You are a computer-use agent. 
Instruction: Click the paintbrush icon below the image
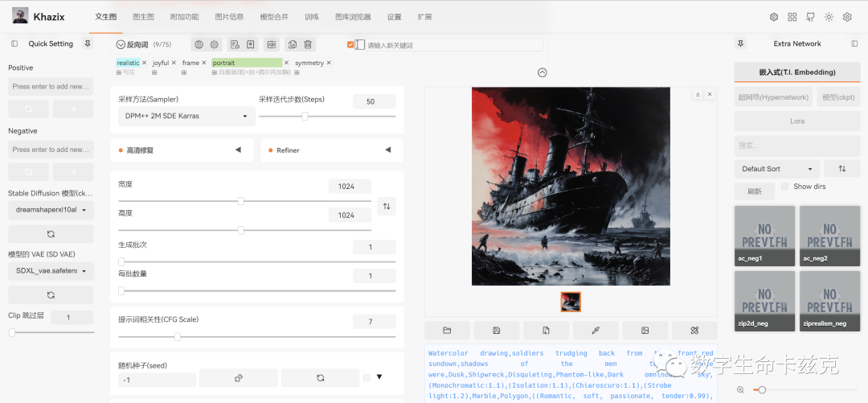coord(596,330)
